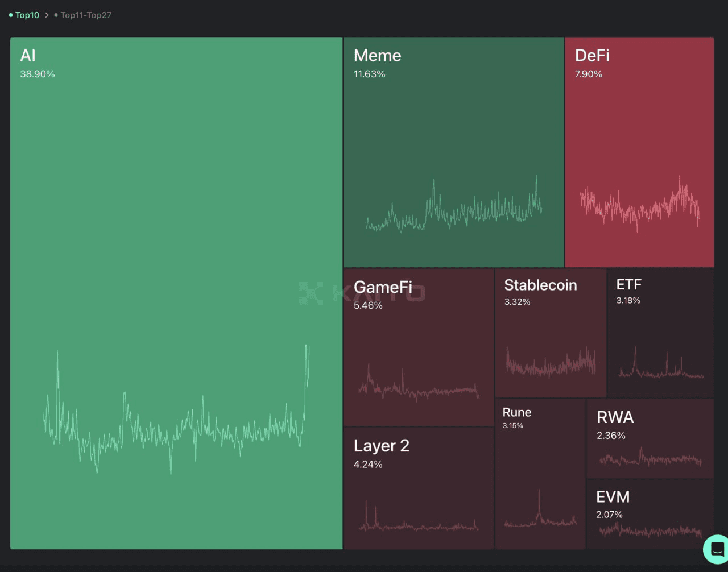Click the ETF sparkline chart
The width and height of the screenshot is (728, 572).
(x=661, y=362)
